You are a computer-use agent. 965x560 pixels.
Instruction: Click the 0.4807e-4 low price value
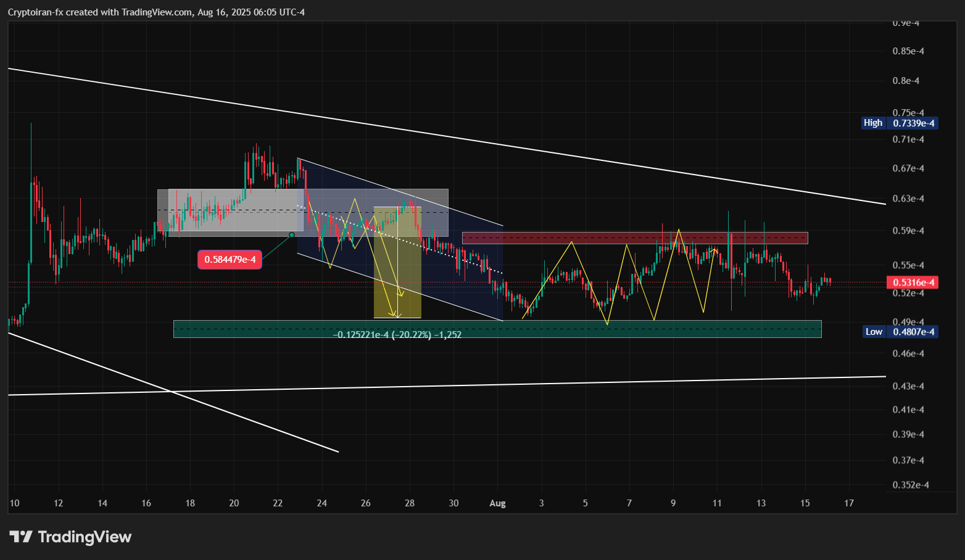(913, 332)
